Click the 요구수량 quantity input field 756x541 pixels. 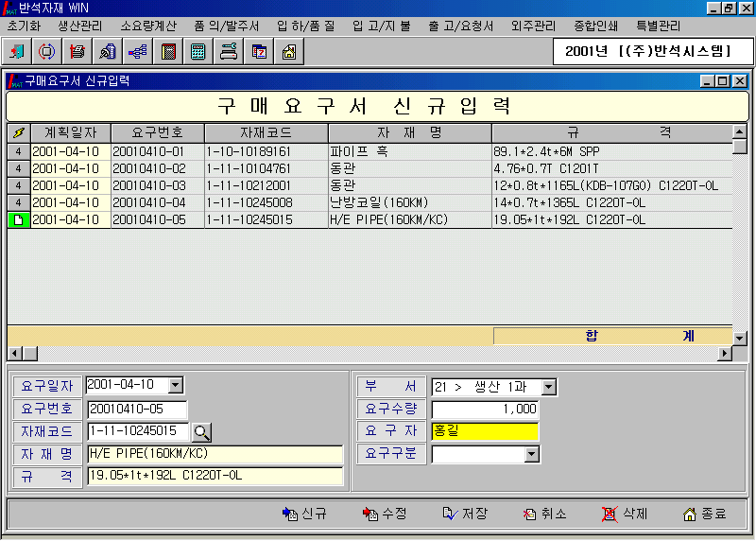pos(485,410)
